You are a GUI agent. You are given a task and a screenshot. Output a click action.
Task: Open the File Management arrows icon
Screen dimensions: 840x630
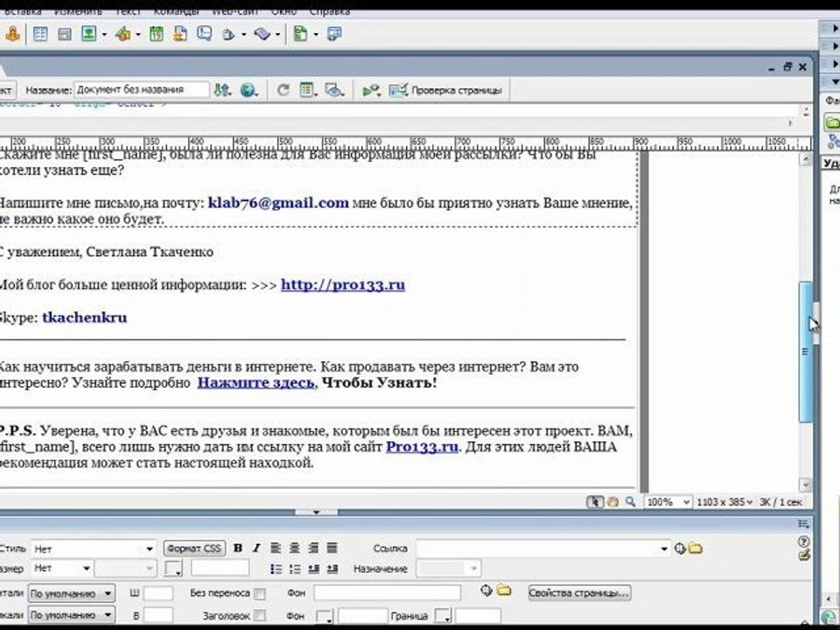pyautogui.click(x=221, y=90)
